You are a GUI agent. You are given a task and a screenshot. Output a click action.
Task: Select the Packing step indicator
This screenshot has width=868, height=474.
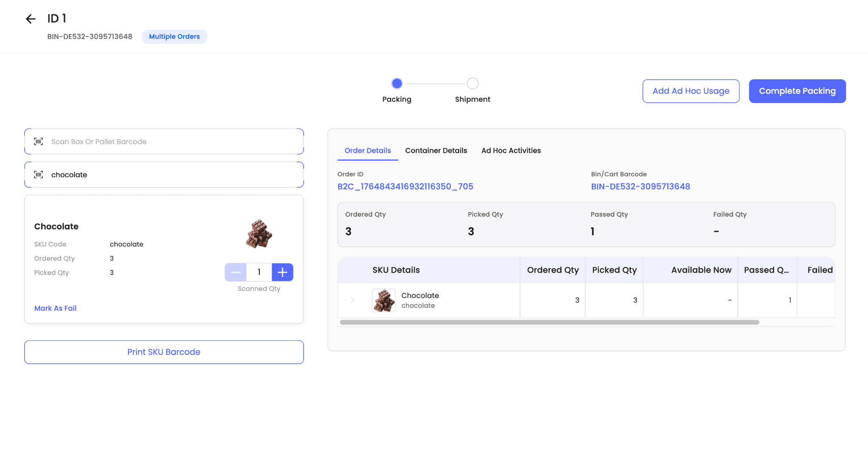[x=397, y=84]
